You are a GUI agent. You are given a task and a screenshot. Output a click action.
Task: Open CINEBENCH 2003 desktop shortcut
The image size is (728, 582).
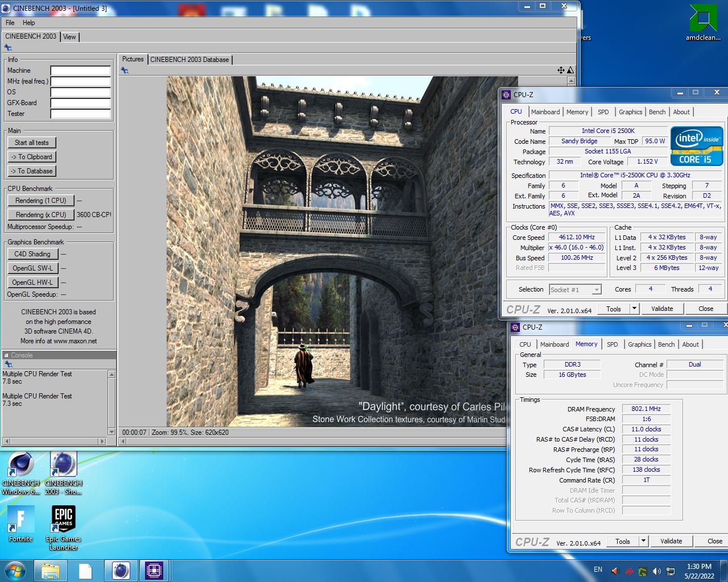[64, 473]
